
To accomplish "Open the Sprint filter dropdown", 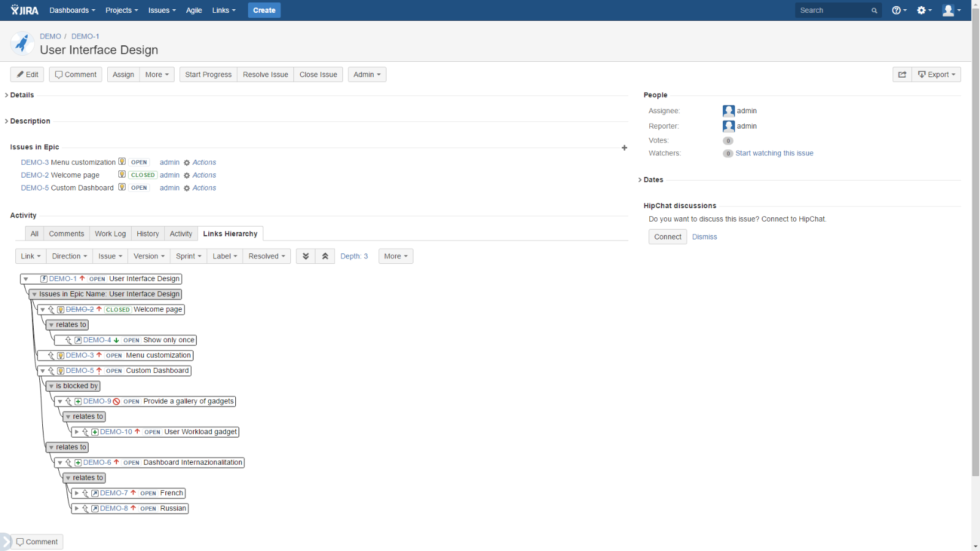I will [x=189, y=257].
